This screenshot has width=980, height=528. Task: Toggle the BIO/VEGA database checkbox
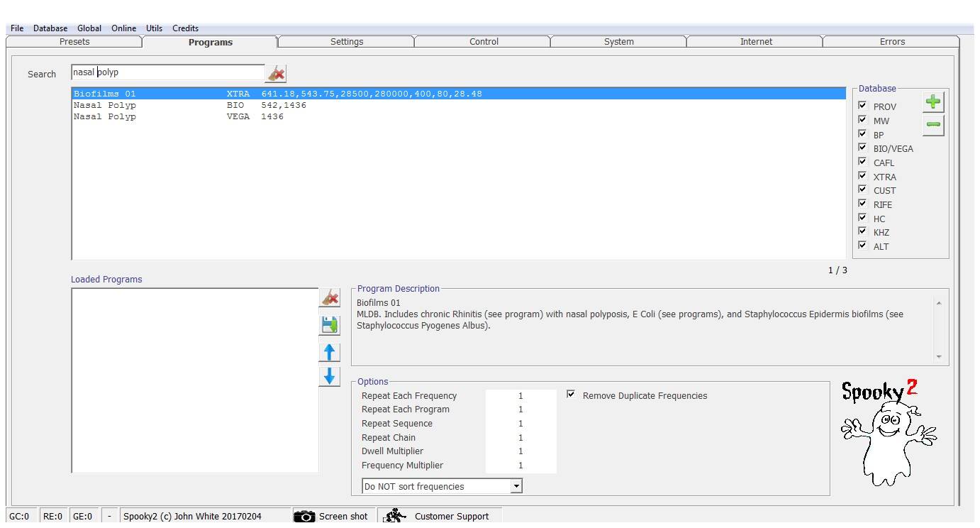click(x=862, y=148)
